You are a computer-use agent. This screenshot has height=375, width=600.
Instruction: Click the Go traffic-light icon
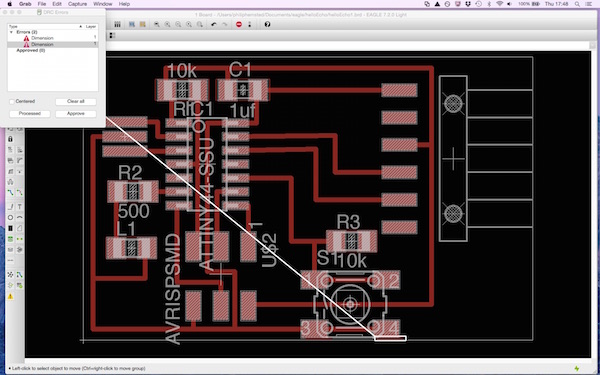coord(249,24)
